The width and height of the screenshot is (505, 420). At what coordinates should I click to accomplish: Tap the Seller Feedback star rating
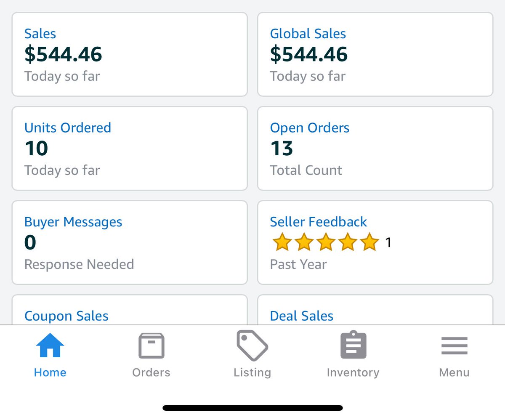[x=325, y=242]
